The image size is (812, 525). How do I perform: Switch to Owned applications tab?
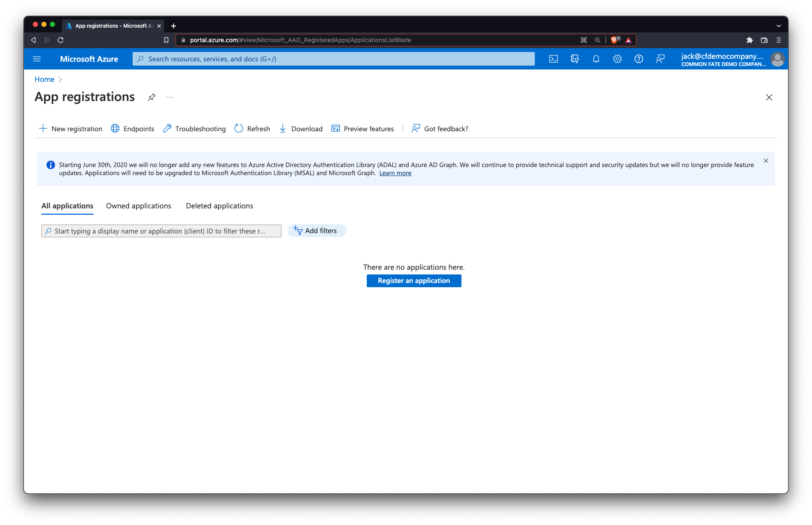coord(139,206)
